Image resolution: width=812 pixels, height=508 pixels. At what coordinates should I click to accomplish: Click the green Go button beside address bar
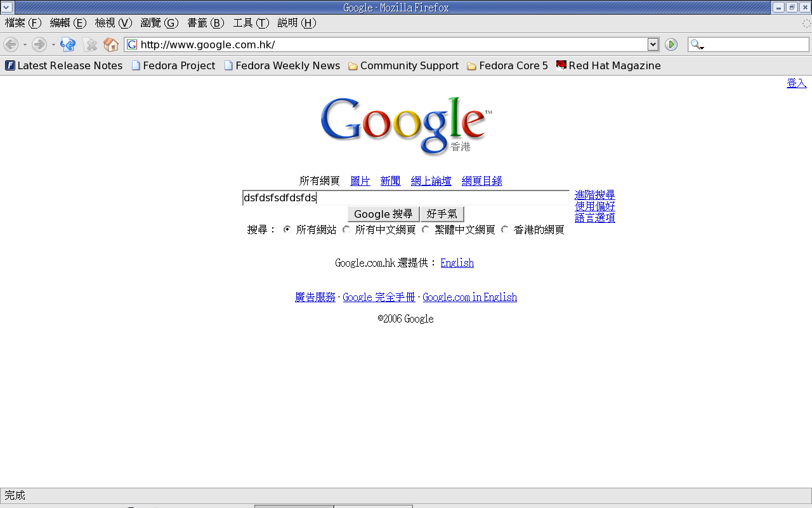pos(671,44)
